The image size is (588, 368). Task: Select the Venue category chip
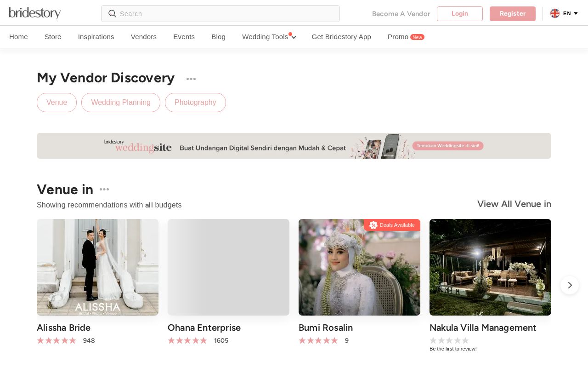(57, 103)
